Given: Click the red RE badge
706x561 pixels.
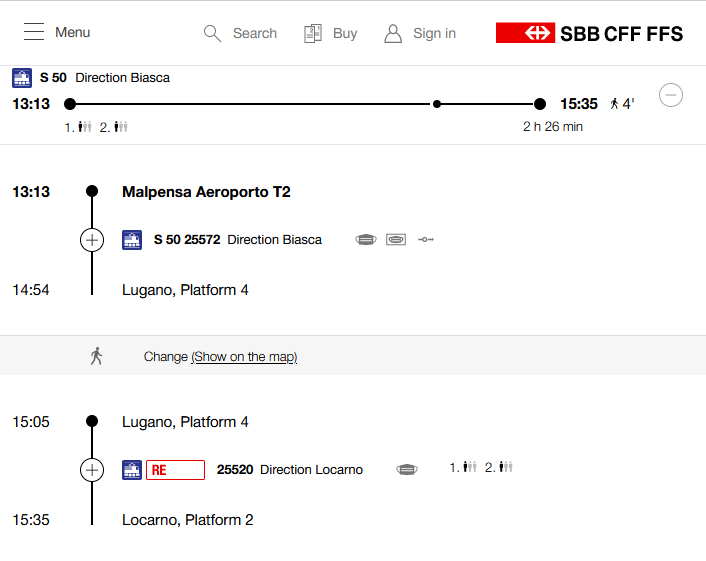Looking at the screenshot, I should [x=175, y=470].
